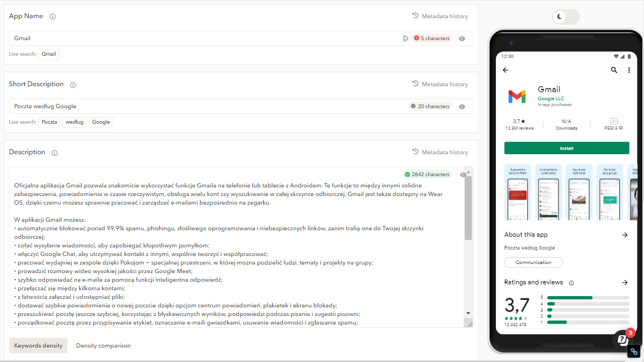Toggle the Short Description preview eye icon

click(x=462, y=107)
